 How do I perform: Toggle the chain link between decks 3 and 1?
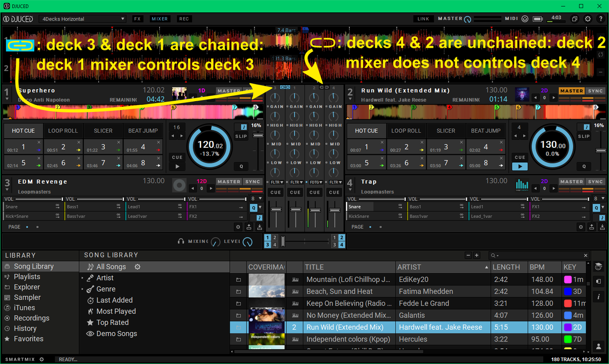pyautogui.click(x=285, y=87)
